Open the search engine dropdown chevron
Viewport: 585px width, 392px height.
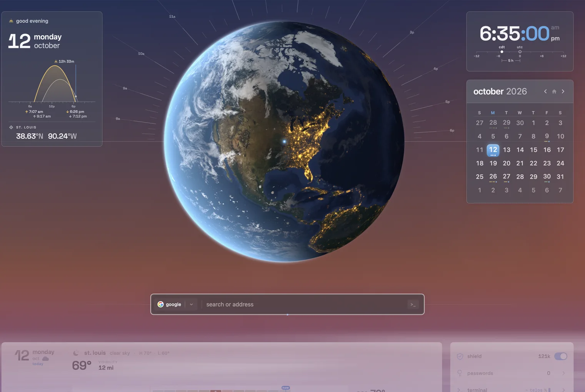(192, 304)
